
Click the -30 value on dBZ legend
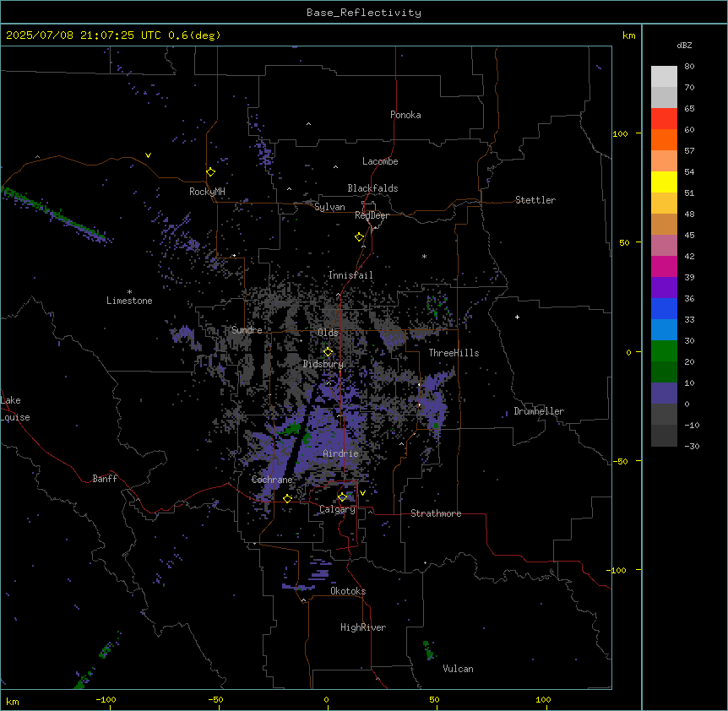tap(692, 446)
